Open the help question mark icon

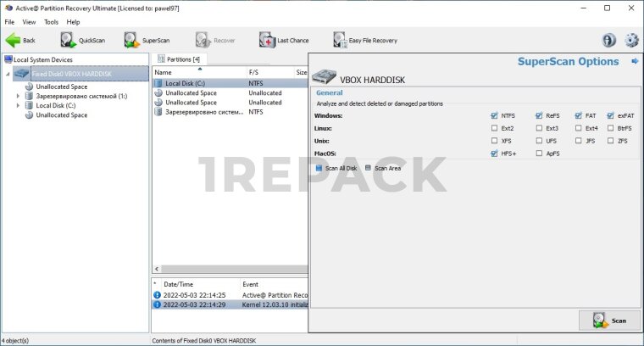tap(608, 40)
